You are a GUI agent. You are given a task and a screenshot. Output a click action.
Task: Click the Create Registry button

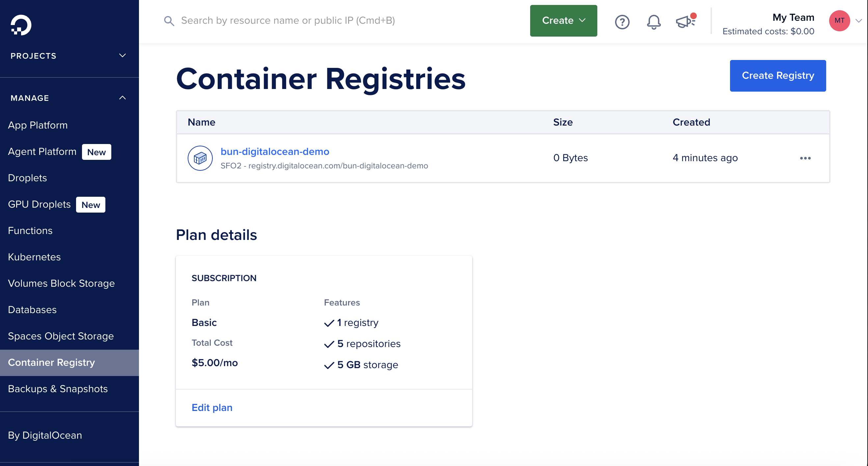pyautogui.click(x=778, y=75)
